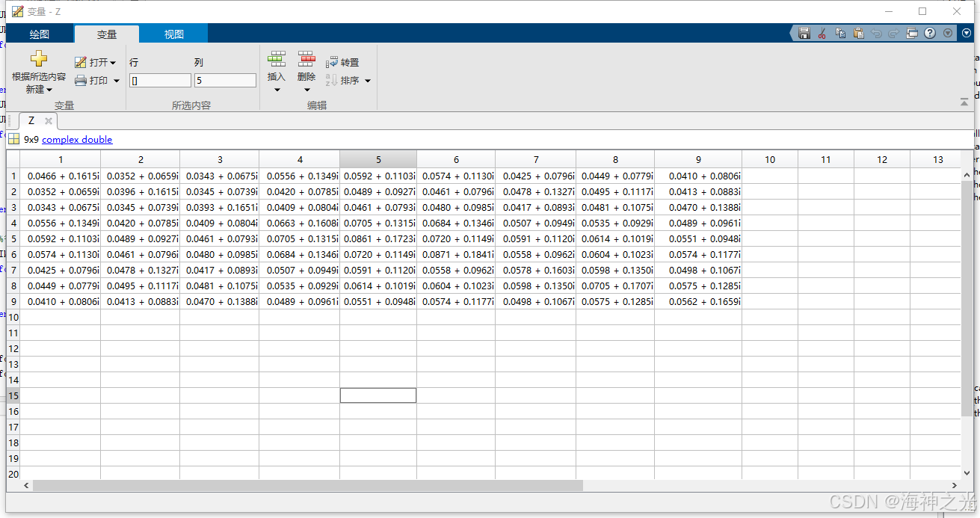
Task: Click row 3, column 9 cell 0.0470 + 0.1388i
Action: 698,207
